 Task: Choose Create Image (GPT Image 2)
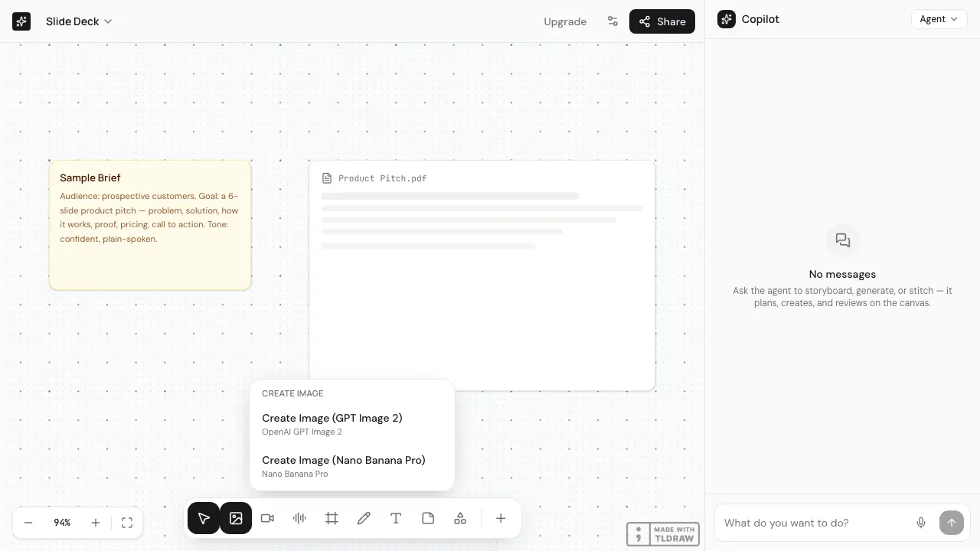[352, 424]
